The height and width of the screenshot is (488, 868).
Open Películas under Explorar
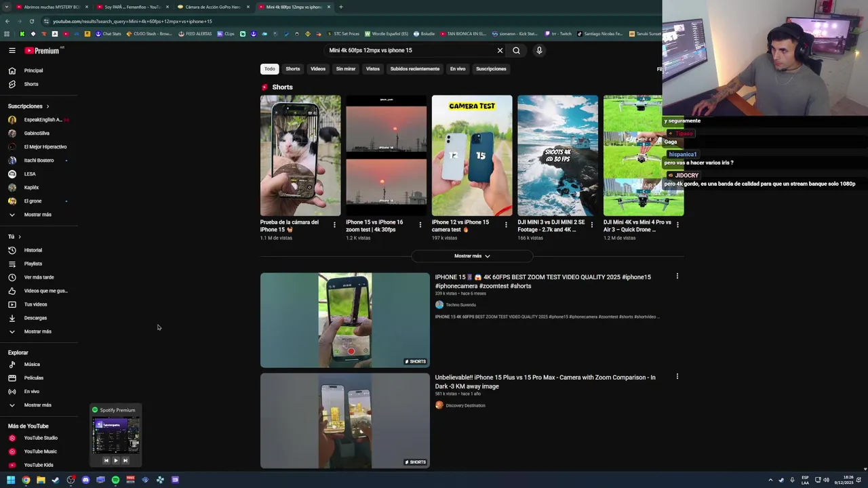(33, 378)
